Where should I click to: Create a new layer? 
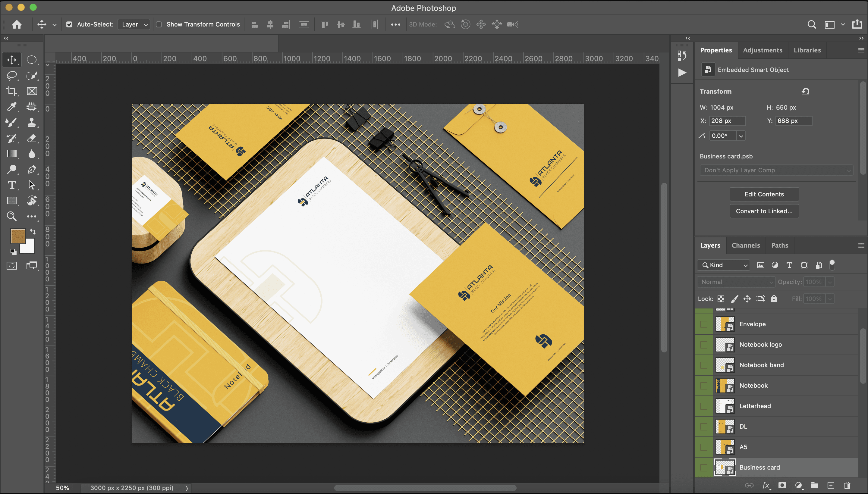tap(831, 486)
